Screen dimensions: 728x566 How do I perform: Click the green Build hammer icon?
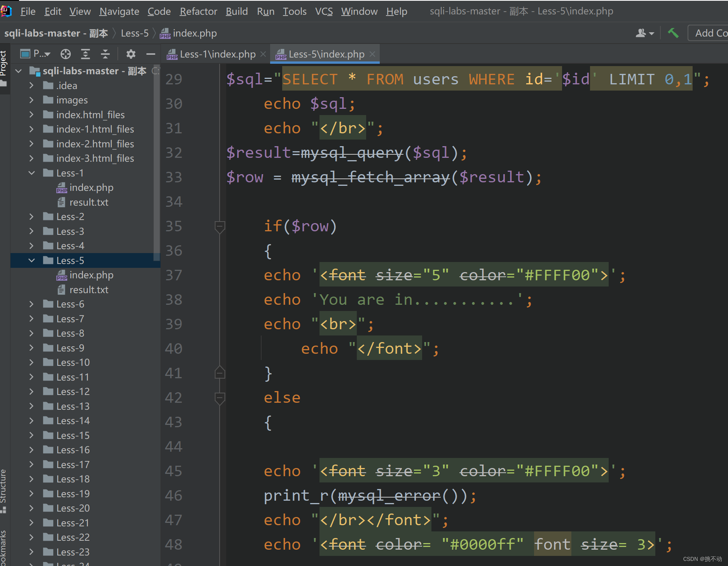(673, 33)
